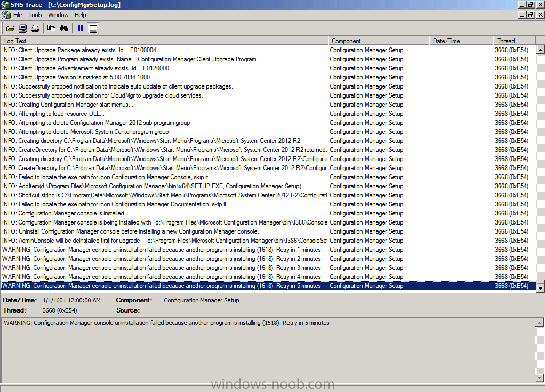
Task: Open the Tools menu
Action: [x=35, y=15]
